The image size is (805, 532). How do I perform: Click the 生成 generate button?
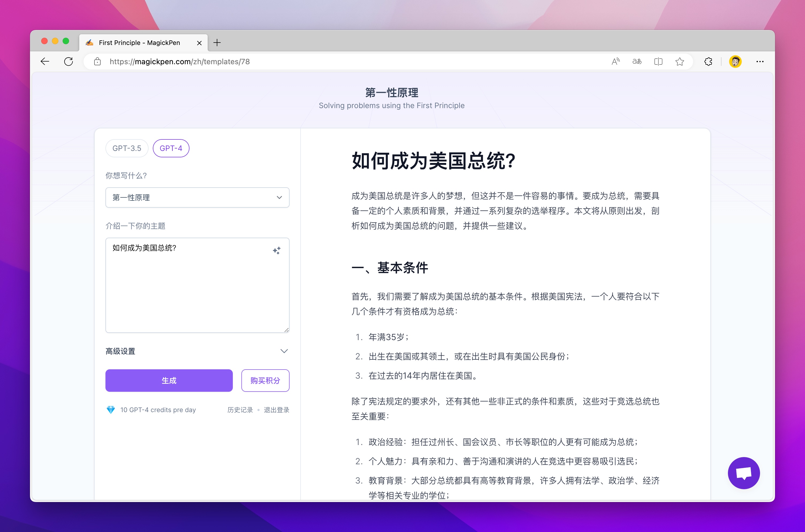[169, 380]
